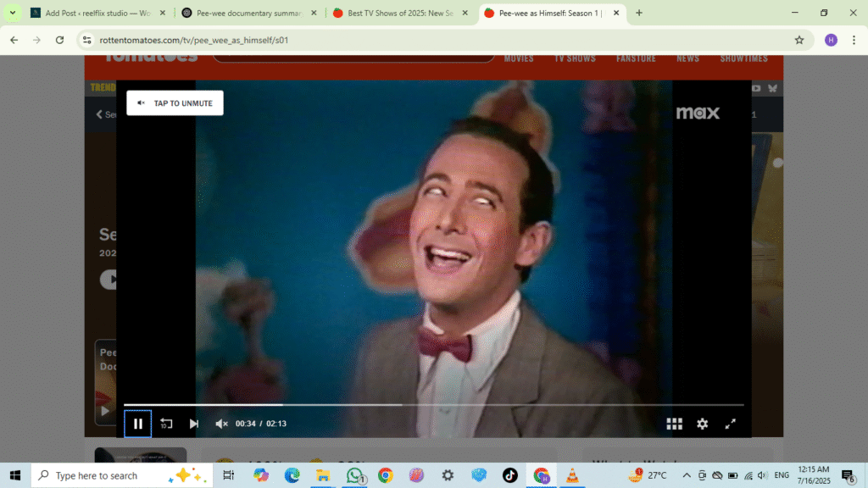This screenshot has height=488, width=868.
Task: Open Microsoft Edge from the taskbar
Action: [x=292, y=475]
